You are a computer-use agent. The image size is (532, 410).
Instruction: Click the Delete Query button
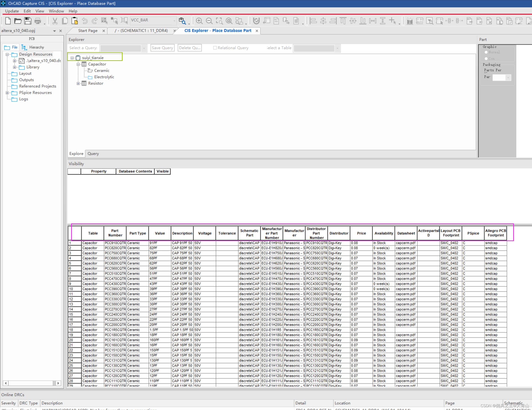(189, 48)
